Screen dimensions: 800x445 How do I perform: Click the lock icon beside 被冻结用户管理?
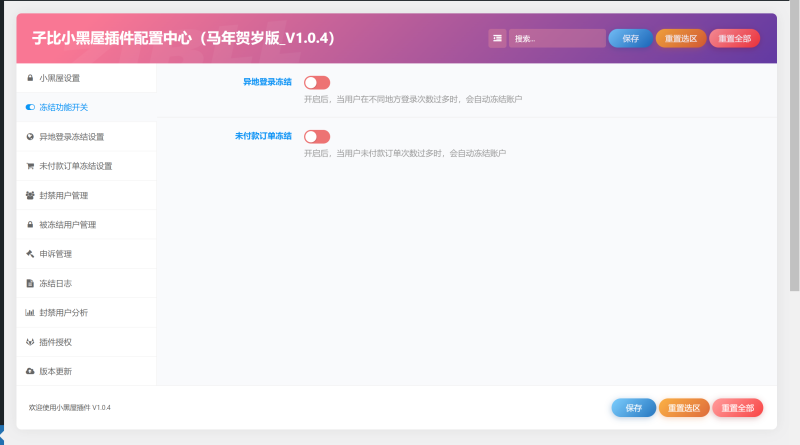pyautogui.click(x=30, y=225)
